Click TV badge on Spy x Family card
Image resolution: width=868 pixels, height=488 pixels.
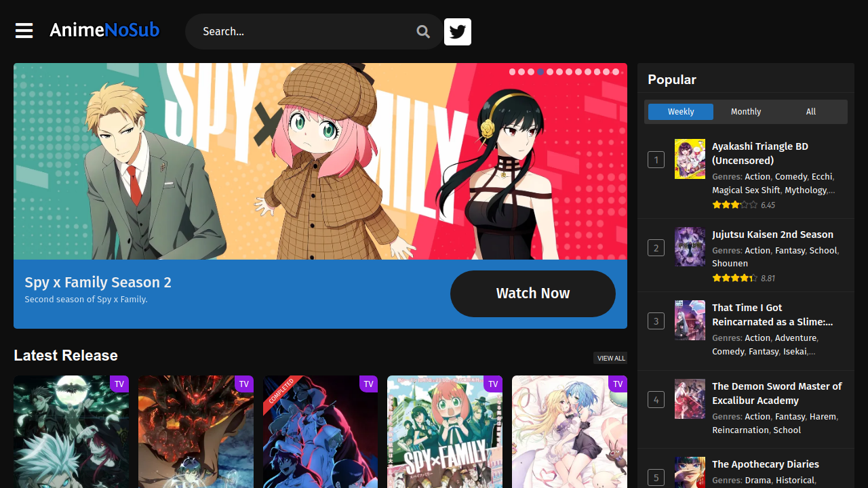(x=493, y=384)
